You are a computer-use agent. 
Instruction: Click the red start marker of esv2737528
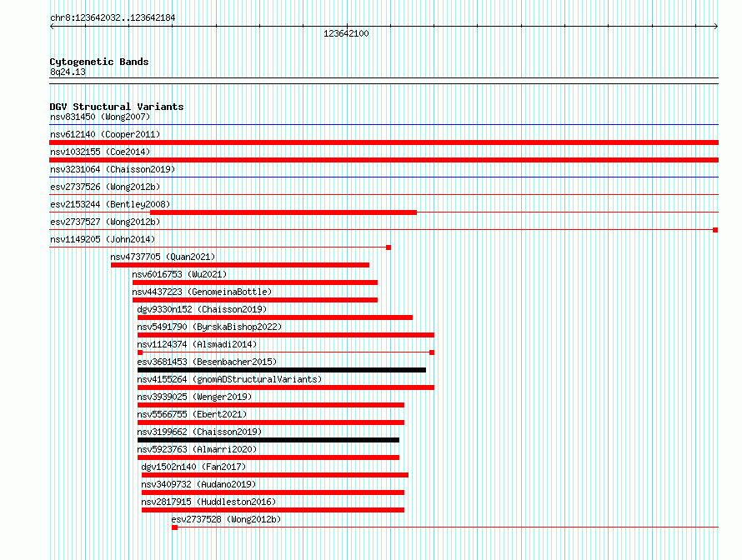[x=174, y=527]
